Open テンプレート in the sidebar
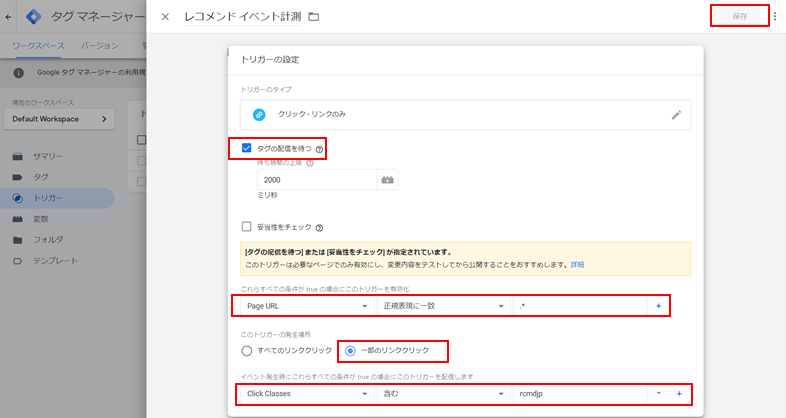Screen dimensions: 786x418 coord(55,261)
